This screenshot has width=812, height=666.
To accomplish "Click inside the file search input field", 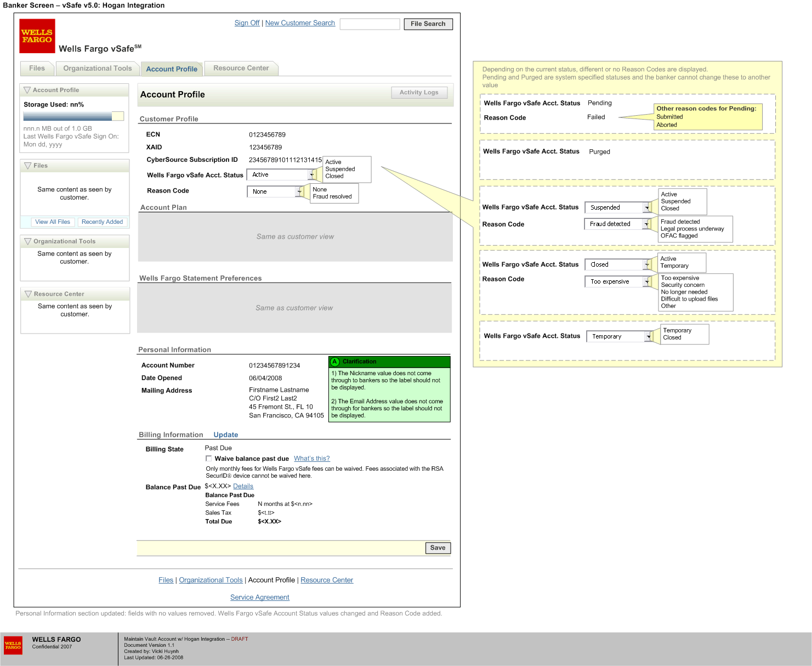I will (370, 24).
